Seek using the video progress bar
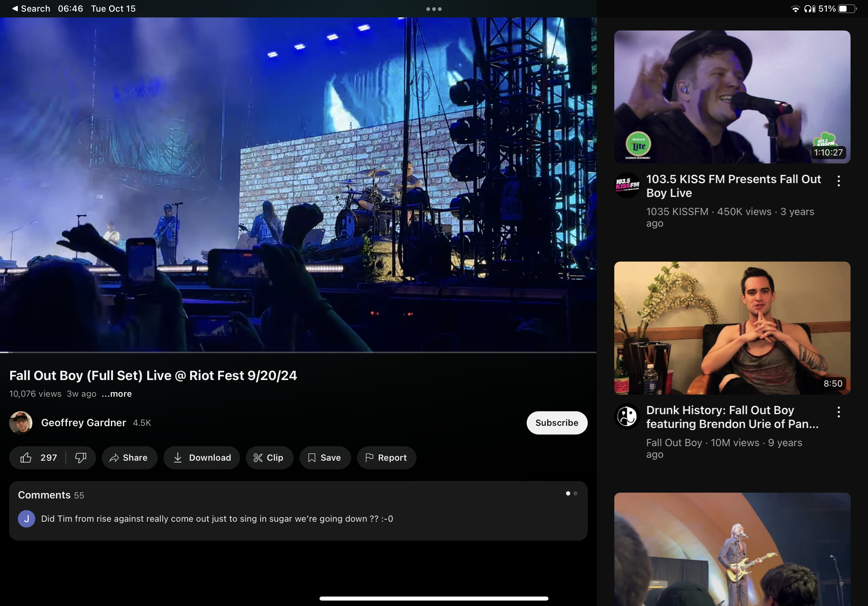The width and height of the screenshot is (868, 606). pyautogui.click(x=298, y=352)
